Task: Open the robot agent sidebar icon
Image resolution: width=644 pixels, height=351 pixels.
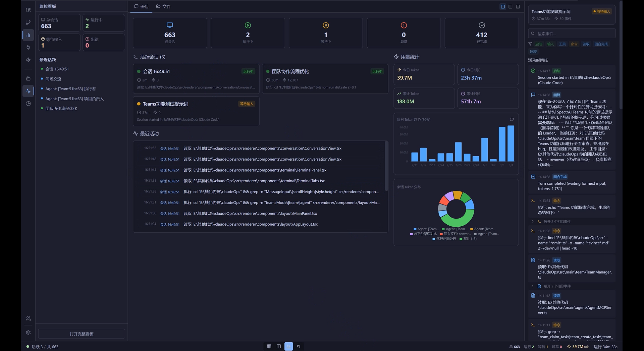Action: coord(28,78)
